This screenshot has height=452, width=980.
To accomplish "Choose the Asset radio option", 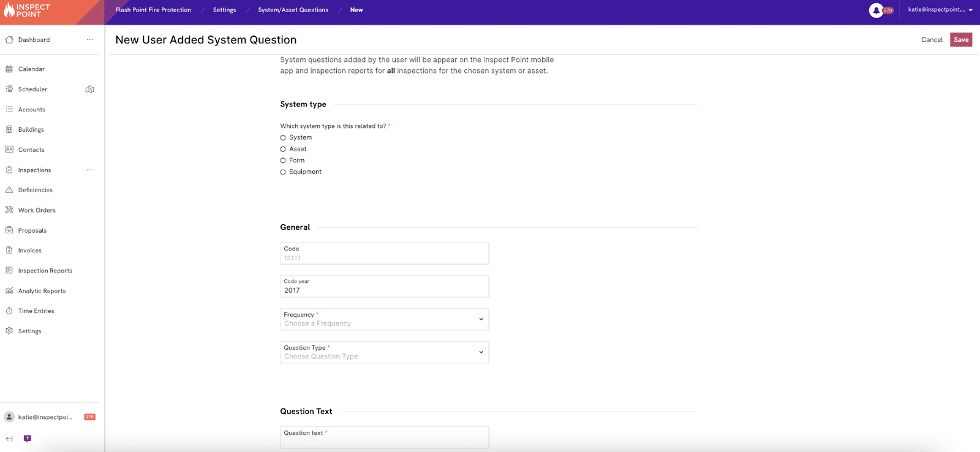I will coord(283,149).
